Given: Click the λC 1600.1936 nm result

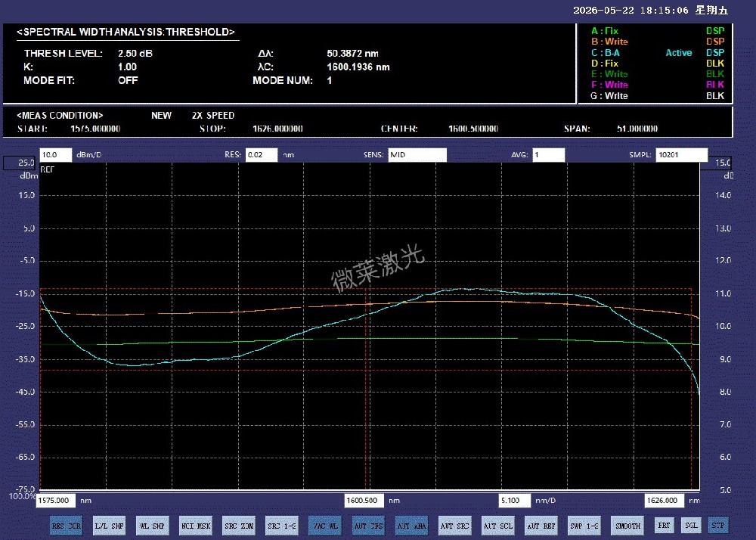Looking at the screenshot, I should [358, 67].
